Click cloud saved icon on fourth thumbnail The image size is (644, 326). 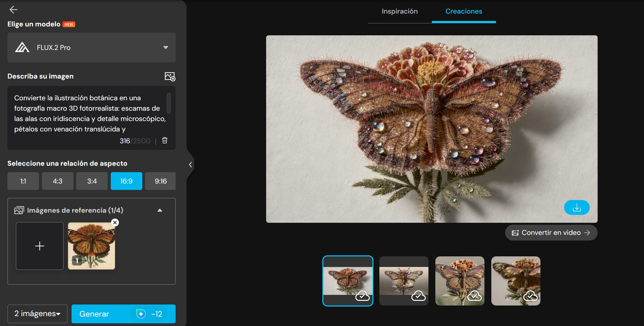click(x=530, y=296)
